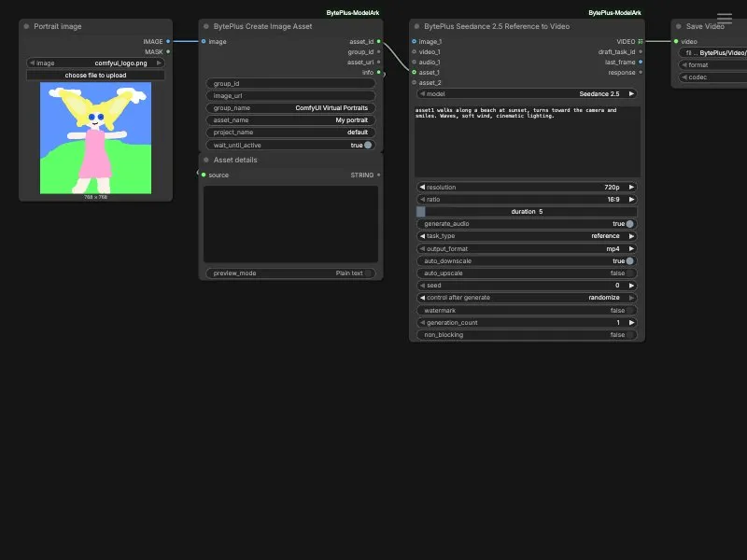Click the video_1 input port

coord(414,52)
